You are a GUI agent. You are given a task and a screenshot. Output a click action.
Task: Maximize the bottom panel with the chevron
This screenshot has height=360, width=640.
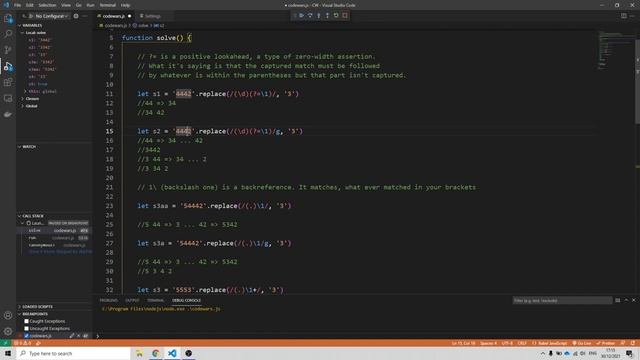[626, 300]
